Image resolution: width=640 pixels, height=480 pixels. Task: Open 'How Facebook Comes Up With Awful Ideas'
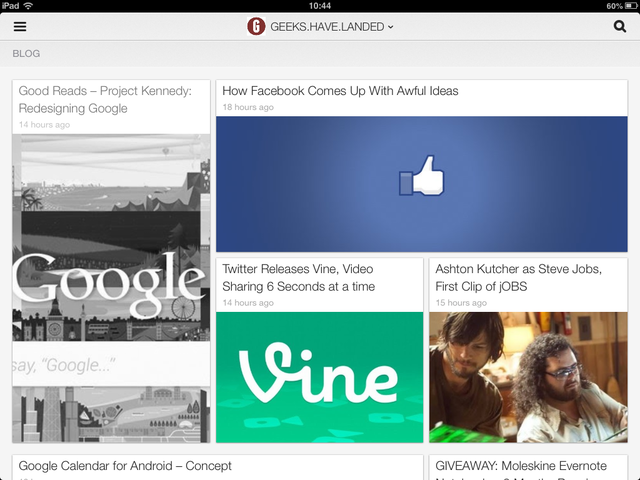340,91
